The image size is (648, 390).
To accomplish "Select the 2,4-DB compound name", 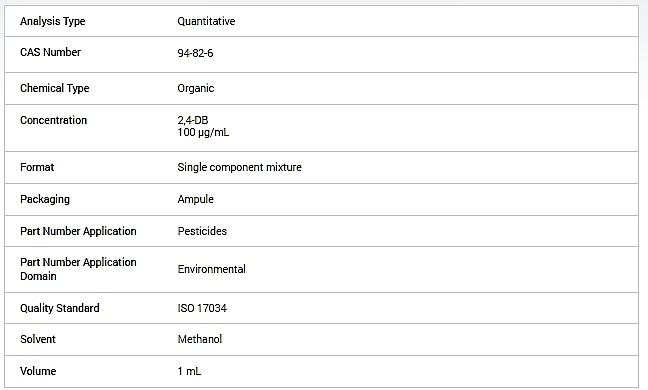I will coord(193,120).
